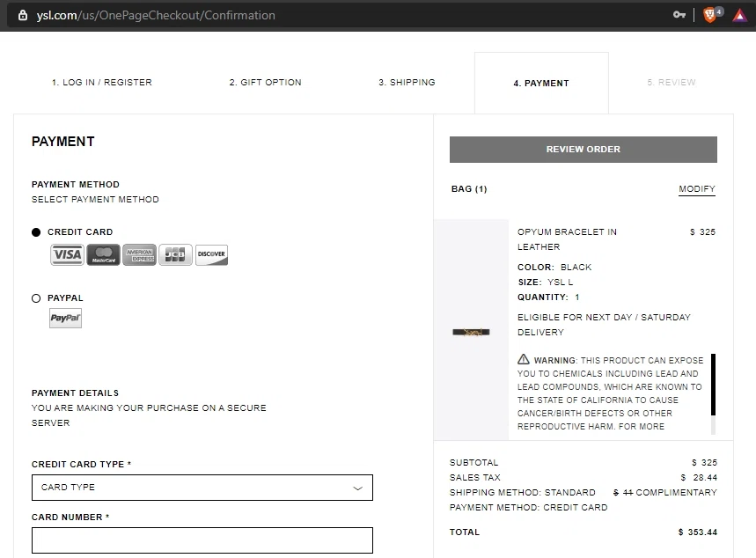Viewport: 756px width, 558px height.
Task: Click the Opyum bracelet product thumbnail
Action: click(471, 332)
